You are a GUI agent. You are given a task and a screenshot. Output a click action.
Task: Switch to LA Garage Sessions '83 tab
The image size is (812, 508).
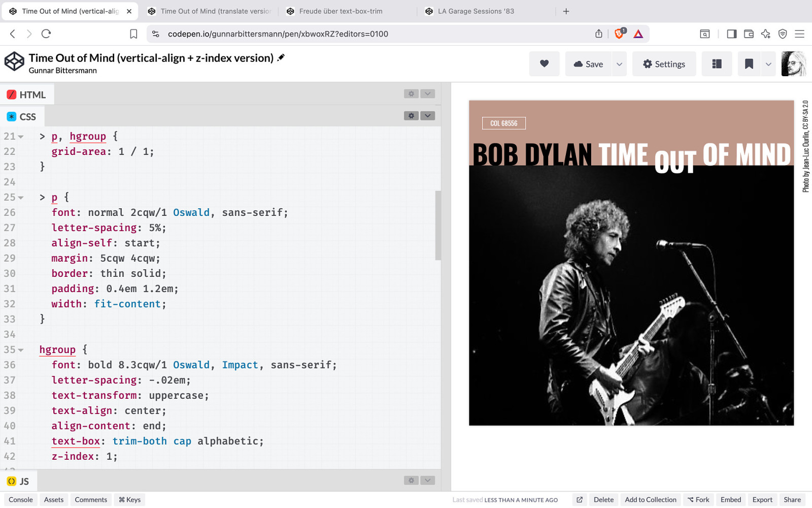tap(486, 11)
